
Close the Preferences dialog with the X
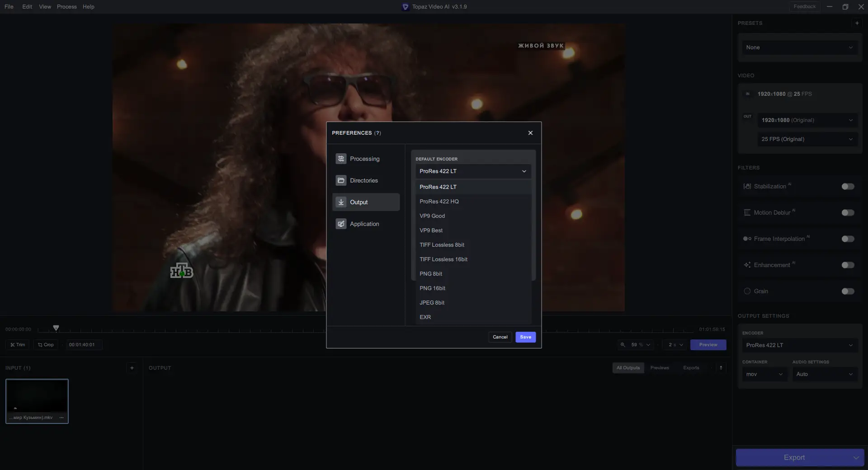(x=530, y=133)
